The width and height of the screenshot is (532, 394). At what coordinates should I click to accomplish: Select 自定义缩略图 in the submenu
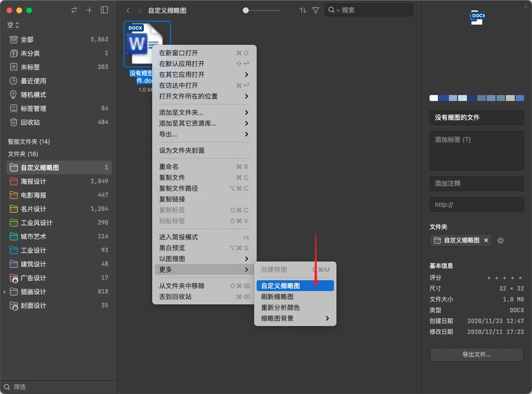pyautogui.click(x=295, y=286)
